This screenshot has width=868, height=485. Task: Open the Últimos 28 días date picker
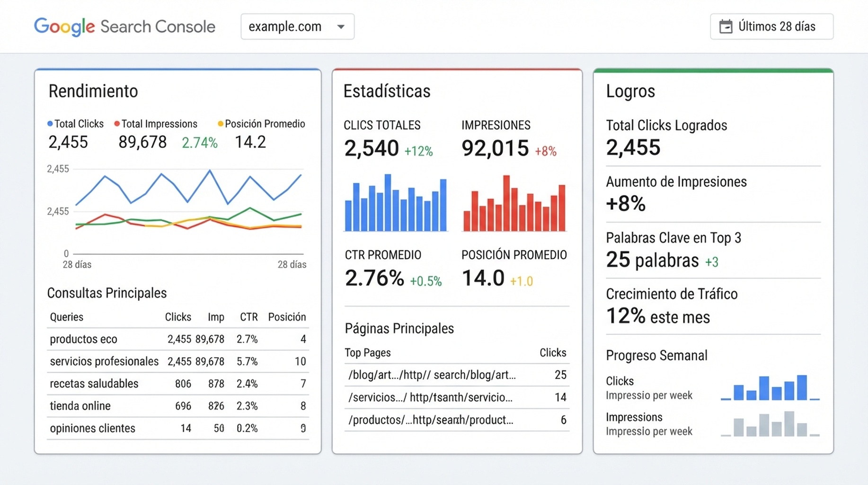[771, 27]
